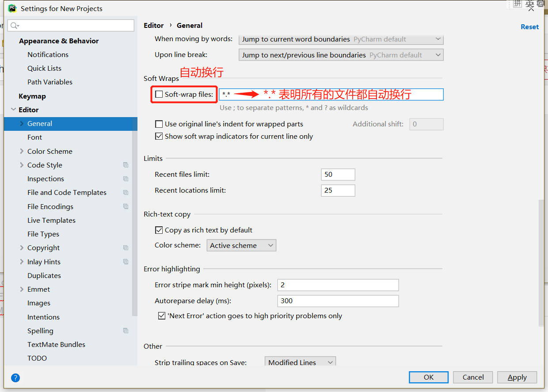Click the scheme icon next to File Encodings
Viewport: 548px width, 392px height.
(126, 206)
